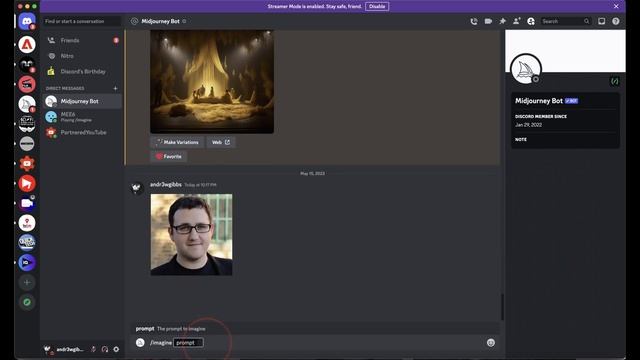Start a voice call

click(474, 21)
